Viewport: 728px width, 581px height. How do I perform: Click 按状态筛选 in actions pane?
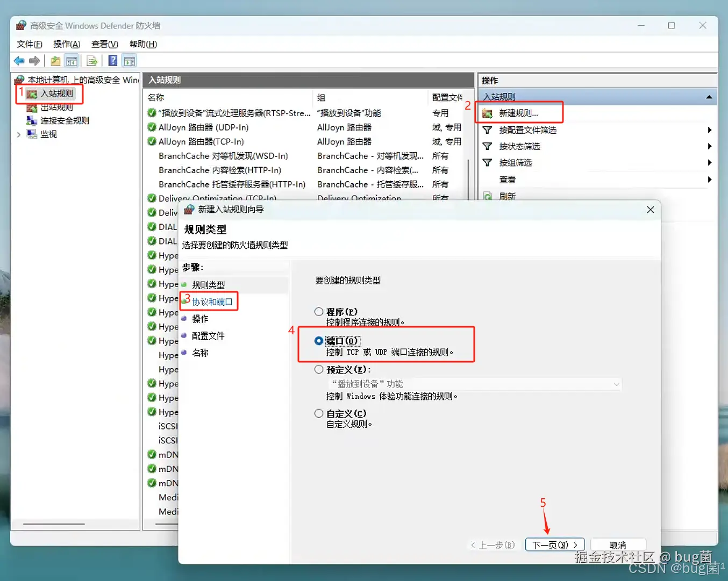click(x=519, y=146)
